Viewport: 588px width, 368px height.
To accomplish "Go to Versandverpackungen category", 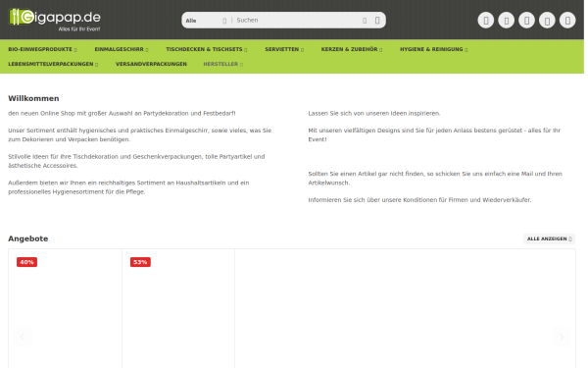I will click(151, 64).
